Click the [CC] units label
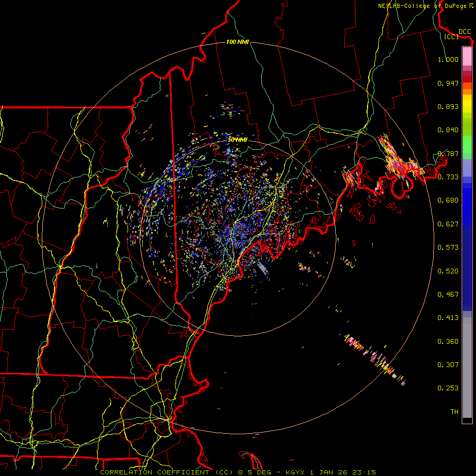The width and height of the screenshot is (476, 476). click(x=451, y=36)
